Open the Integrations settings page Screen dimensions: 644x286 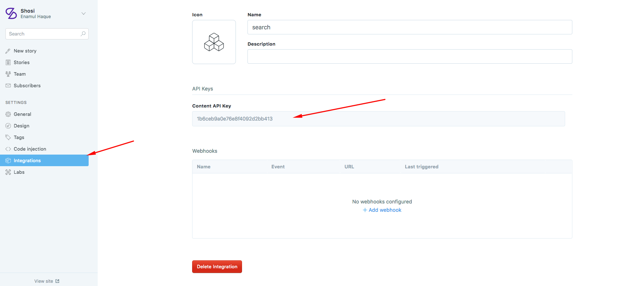[44, 161]
